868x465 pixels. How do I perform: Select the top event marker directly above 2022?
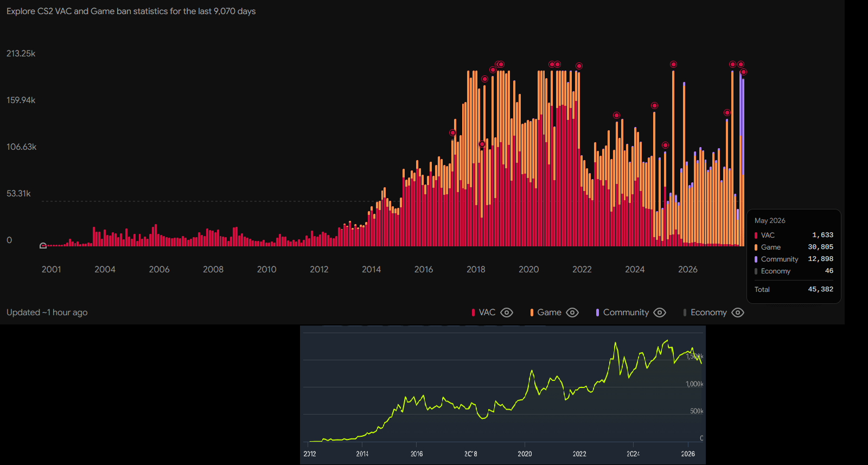click(579, 66)
